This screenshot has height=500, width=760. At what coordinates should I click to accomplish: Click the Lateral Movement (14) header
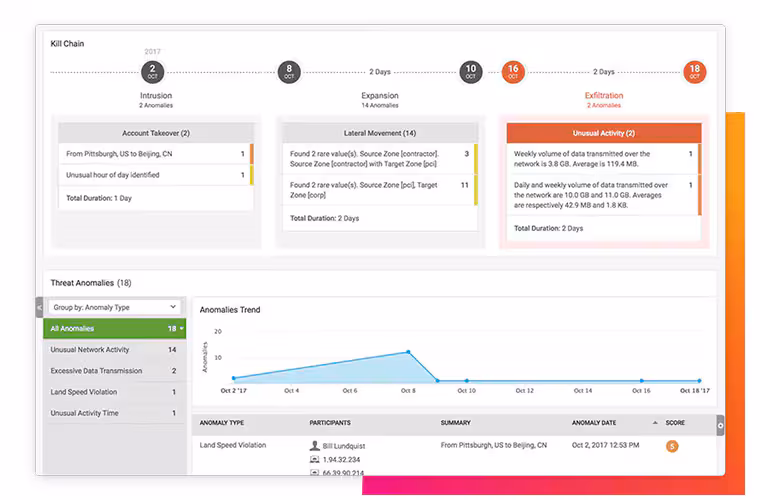point(378,133)
